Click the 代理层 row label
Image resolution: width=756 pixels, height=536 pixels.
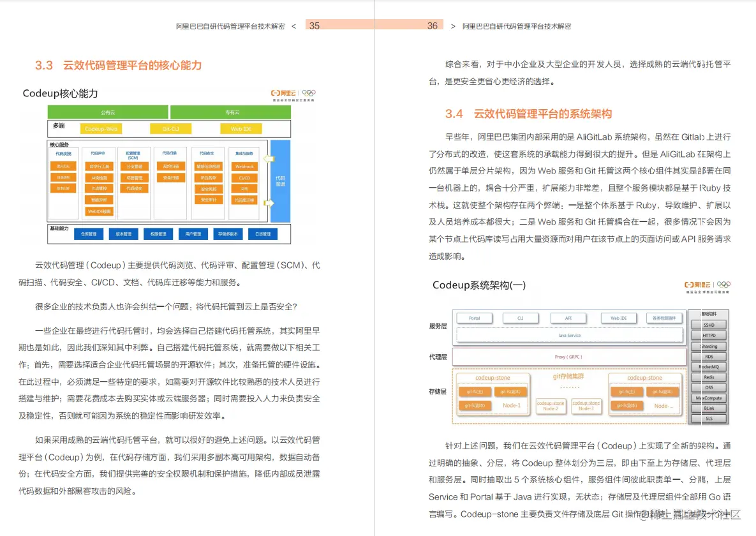[x=438, y=357]
